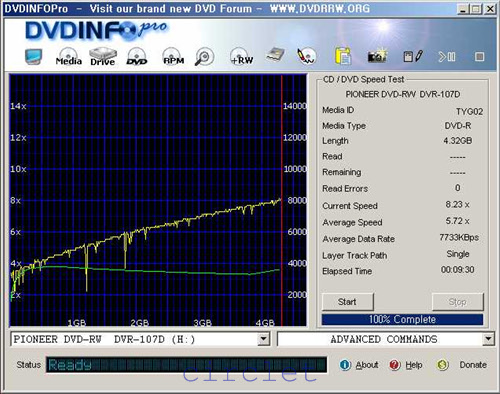Viewport: 500px width, 394px height.
Task: Click the red Help question icon
Action: click(395, 365)
